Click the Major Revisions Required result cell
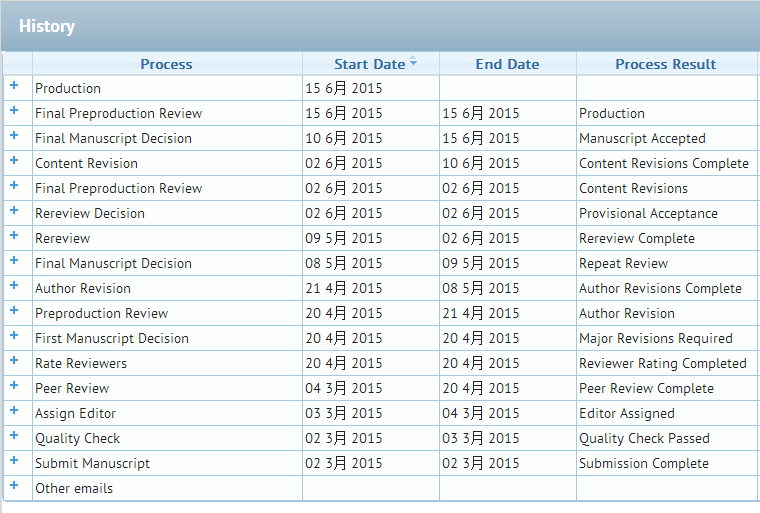The height and width of the screenshot is (513, 760). 655,338
